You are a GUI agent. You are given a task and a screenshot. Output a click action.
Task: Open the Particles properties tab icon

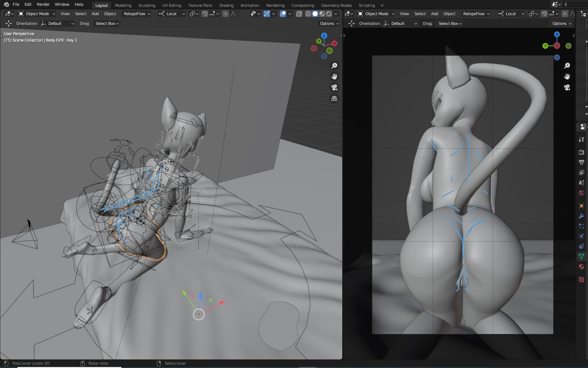pos(581,226)
